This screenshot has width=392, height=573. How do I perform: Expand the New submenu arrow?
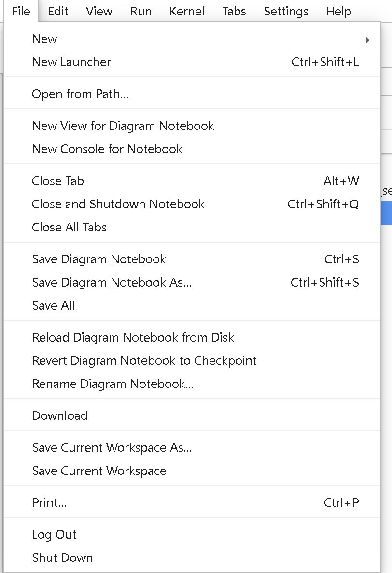click(x=368, y=40)
